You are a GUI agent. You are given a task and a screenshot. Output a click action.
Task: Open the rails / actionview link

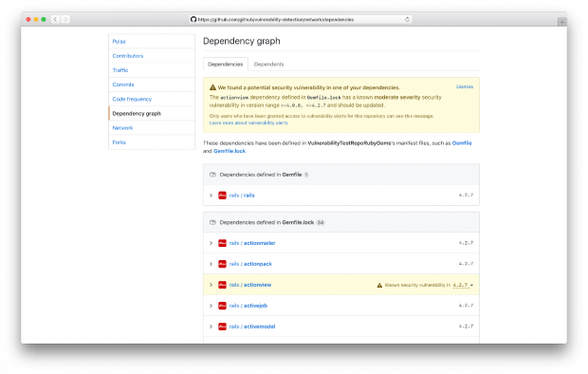click(250, 285)
